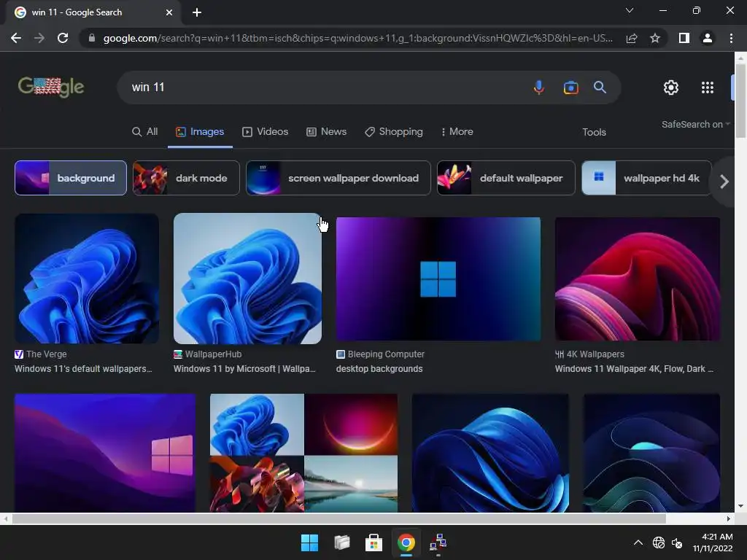Click the Google logo
747x560 pixels.
tap(51, 87)
